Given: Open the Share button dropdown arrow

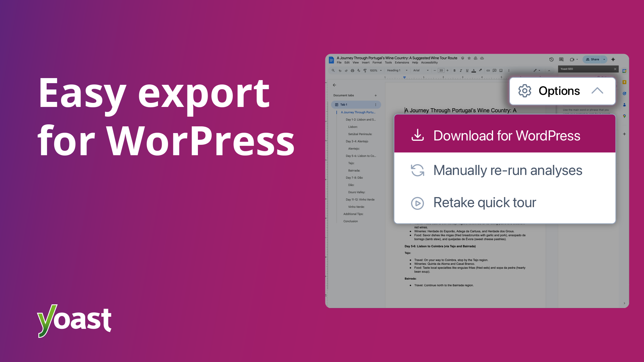Looking at the screenshot, I should coord(604,59).
